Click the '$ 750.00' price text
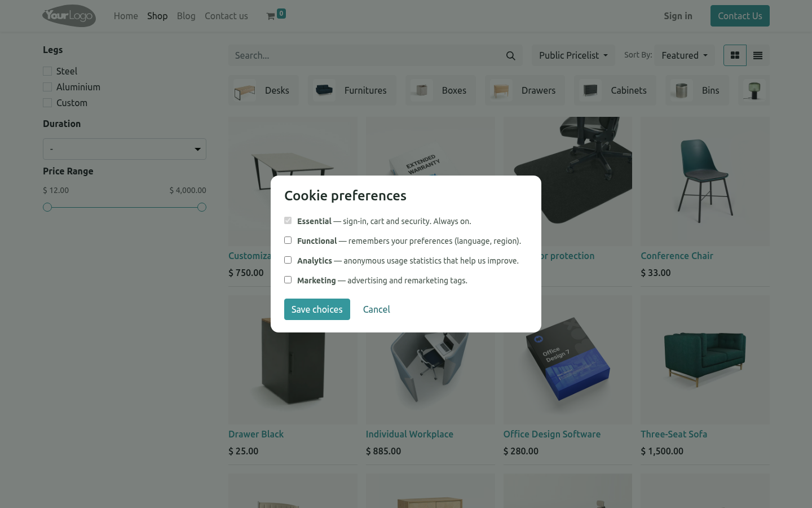The image size is (812, 508). [x=246, y=273]
